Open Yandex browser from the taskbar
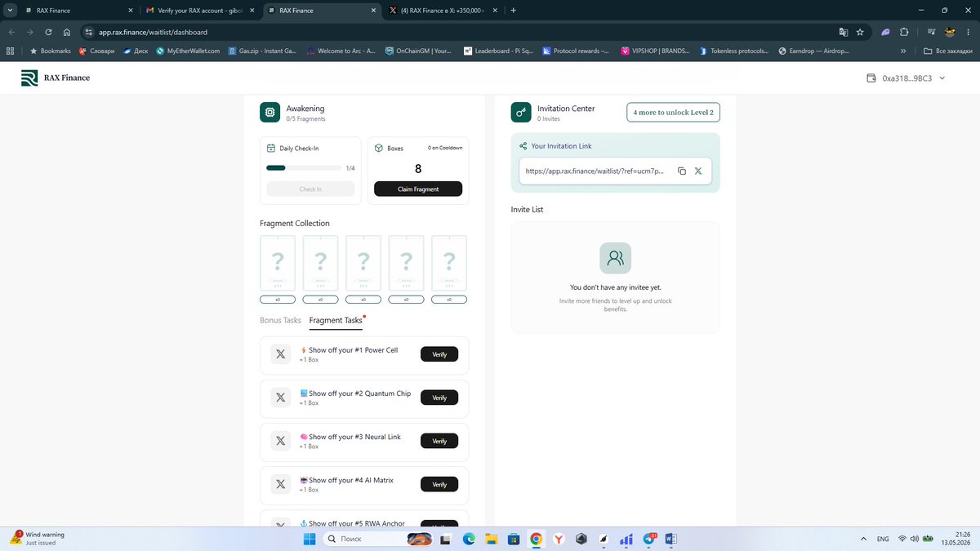 pyautogui.click(x=559, y=539)
